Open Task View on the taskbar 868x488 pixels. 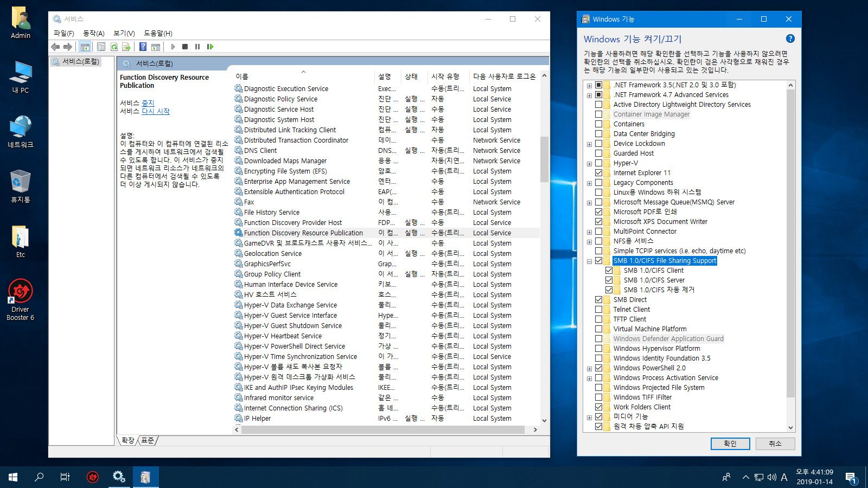(65, 477)
